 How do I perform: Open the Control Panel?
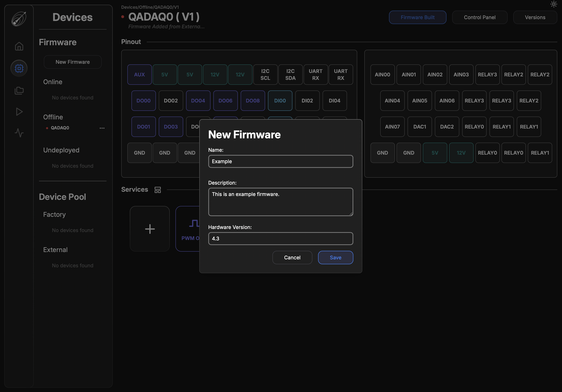click(479, 17)
